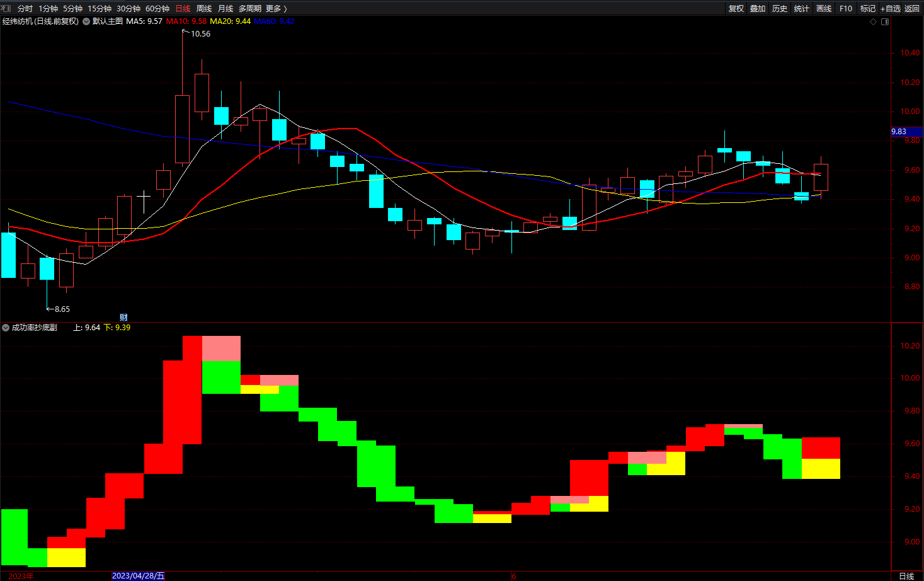Open the 统计 statistics button
This screenshot has height=581, width=924.
click(x=802, y=8)
